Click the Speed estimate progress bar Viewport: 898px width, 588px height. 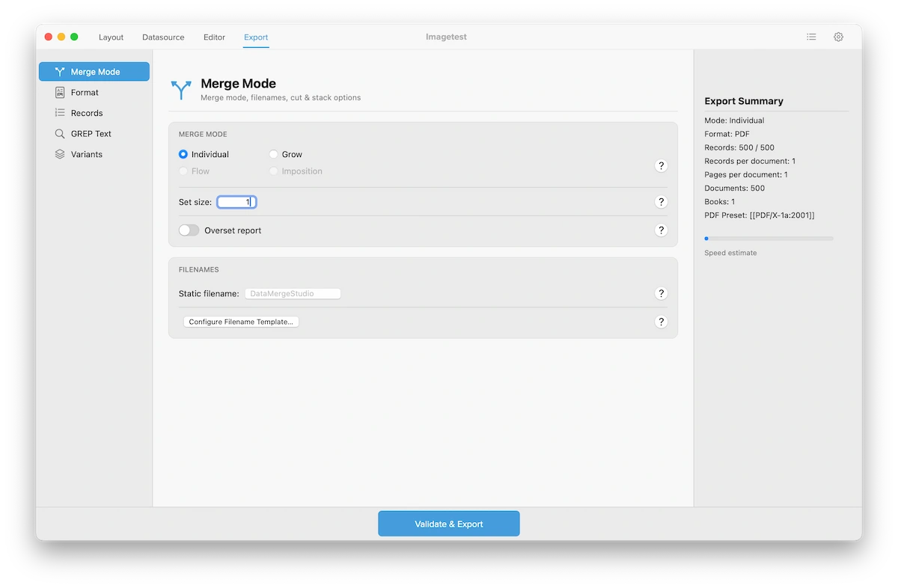coord(769,239)
